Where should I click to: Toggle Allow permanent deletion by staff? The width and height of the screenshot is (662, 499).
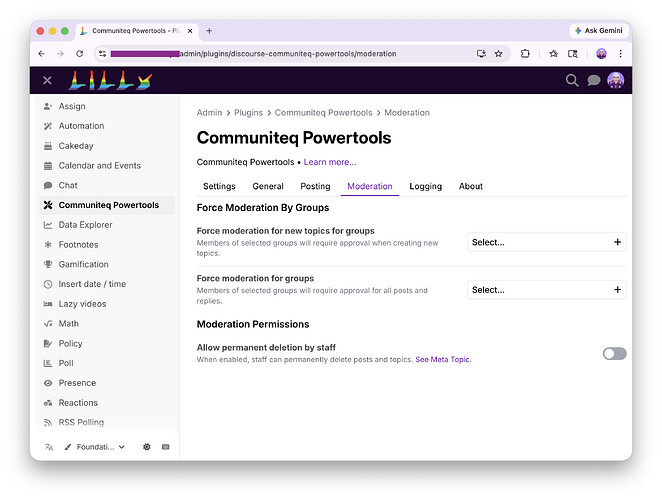[614, 354]
